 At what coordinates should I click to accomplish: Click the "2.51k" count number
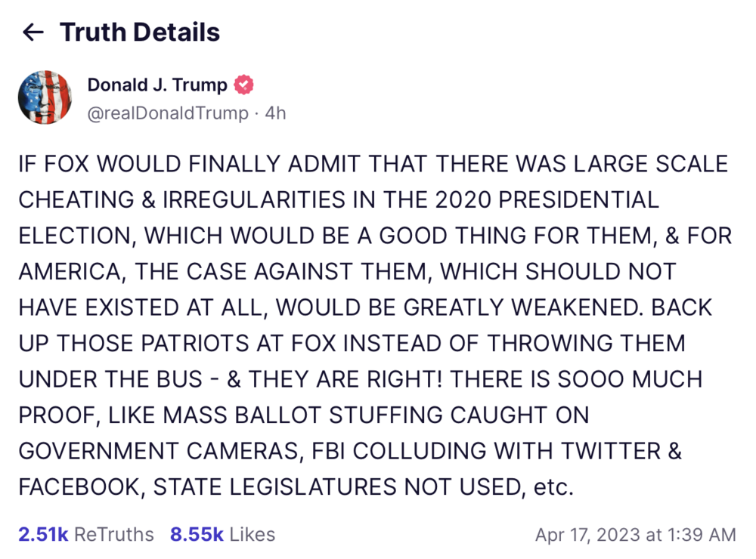(42, 534)
